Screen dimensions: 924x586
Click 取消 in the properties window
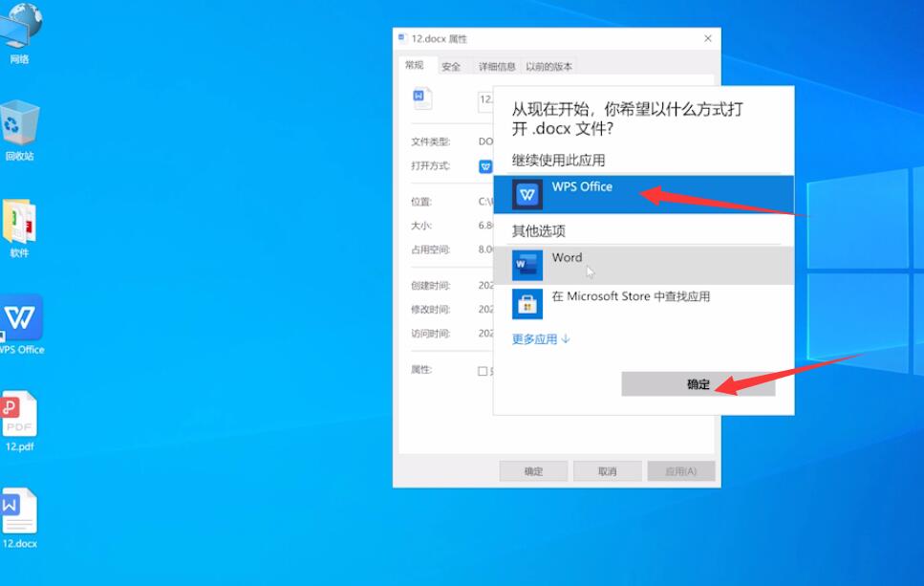tap(607, 471)
